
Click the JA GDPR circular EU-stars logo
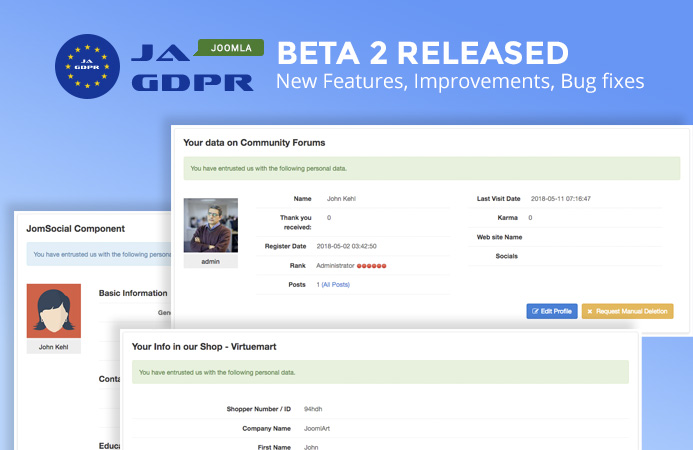coord(88,66)
